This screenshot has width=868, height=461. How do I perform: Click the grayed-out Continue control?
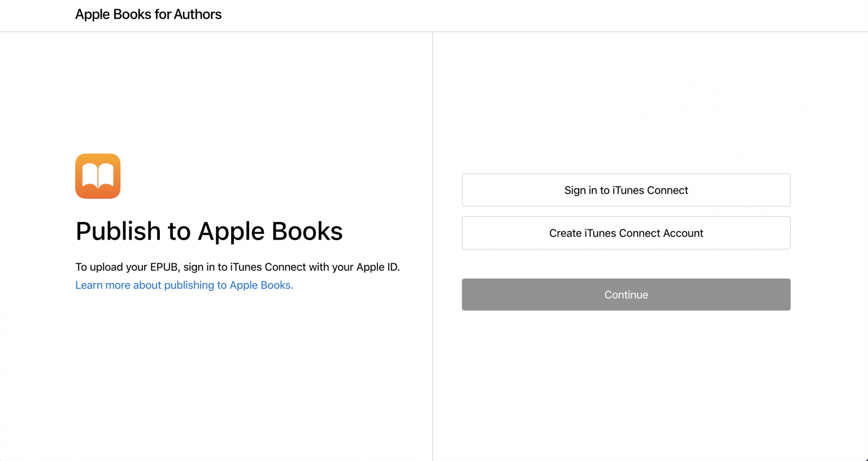coord(626,294)
